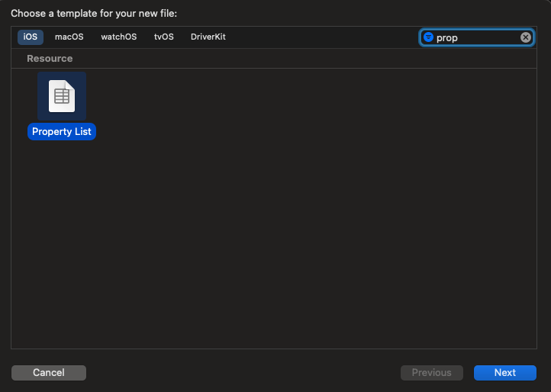
Task: Switch to the tvOS platform tab
Action: pos(164,37)
